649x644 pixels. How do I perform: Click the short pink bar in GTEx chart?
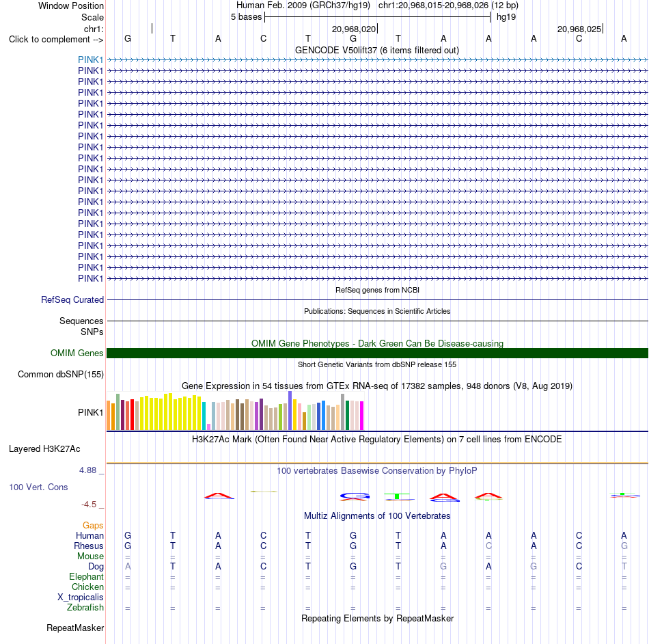click(208, 427)
